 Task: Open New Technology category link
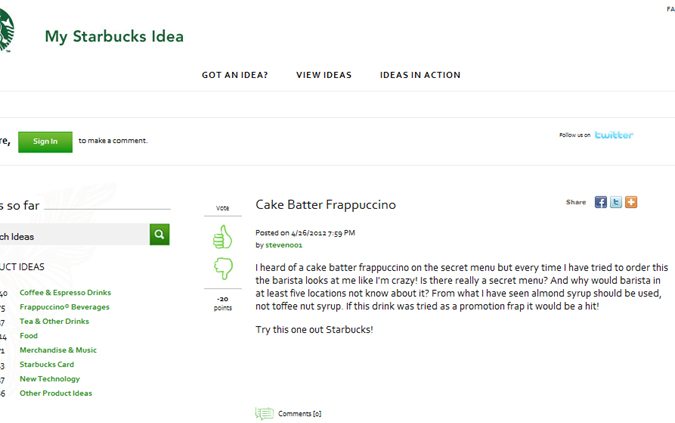(50, 379)
